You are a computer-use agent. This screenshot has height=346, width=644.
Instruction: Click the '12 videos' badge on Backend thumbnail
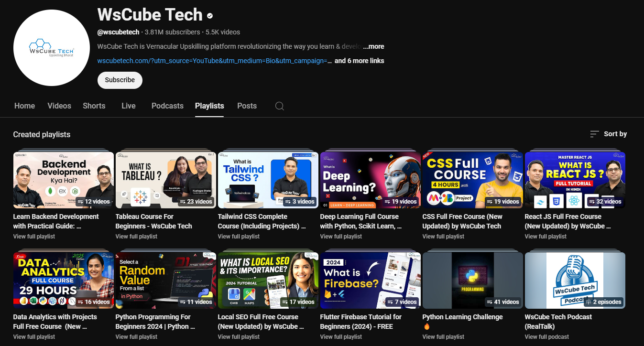pyautogui.click(x=93, y=202)
